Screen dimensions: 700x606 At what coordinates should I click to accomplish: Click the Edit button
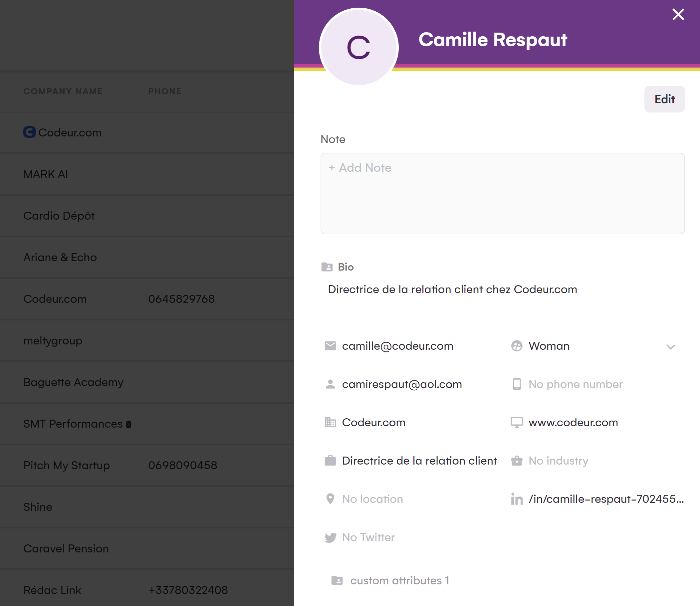pos(664,99)
